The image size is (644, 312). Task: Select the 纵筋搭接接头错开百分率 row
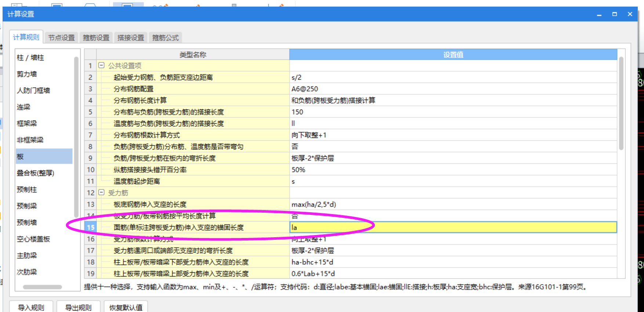[x=193, y=170]
